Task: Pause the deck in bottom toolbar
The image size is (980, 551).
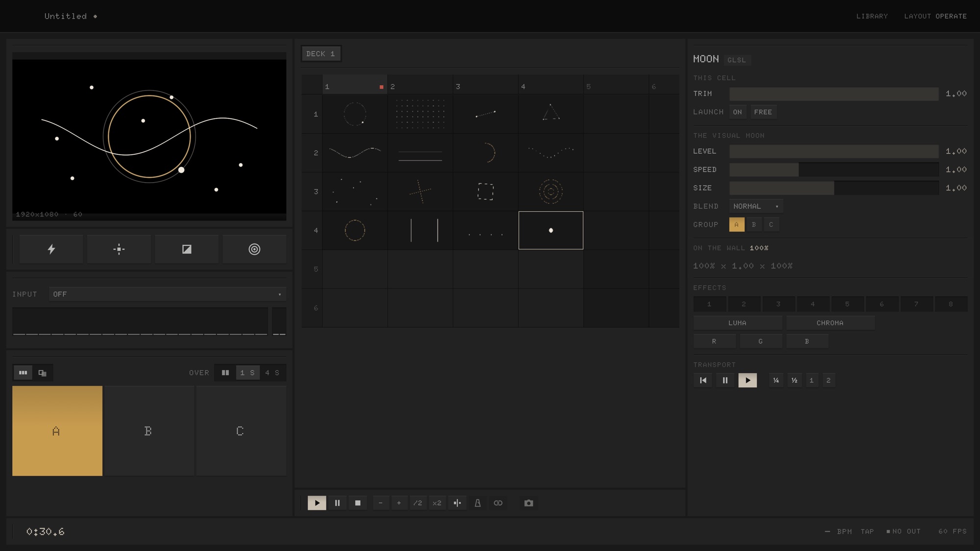Action: (x=337, y=503)
